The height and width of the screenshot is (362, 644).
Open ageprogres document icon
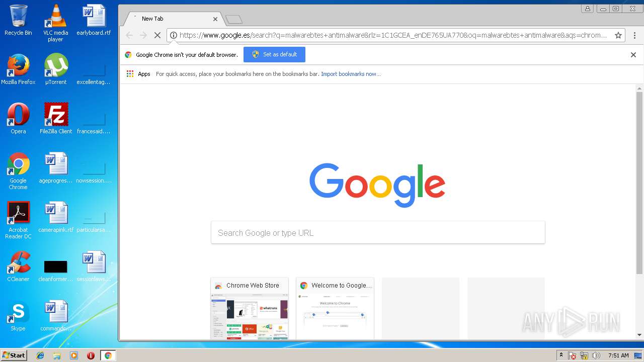pos(55,168)
